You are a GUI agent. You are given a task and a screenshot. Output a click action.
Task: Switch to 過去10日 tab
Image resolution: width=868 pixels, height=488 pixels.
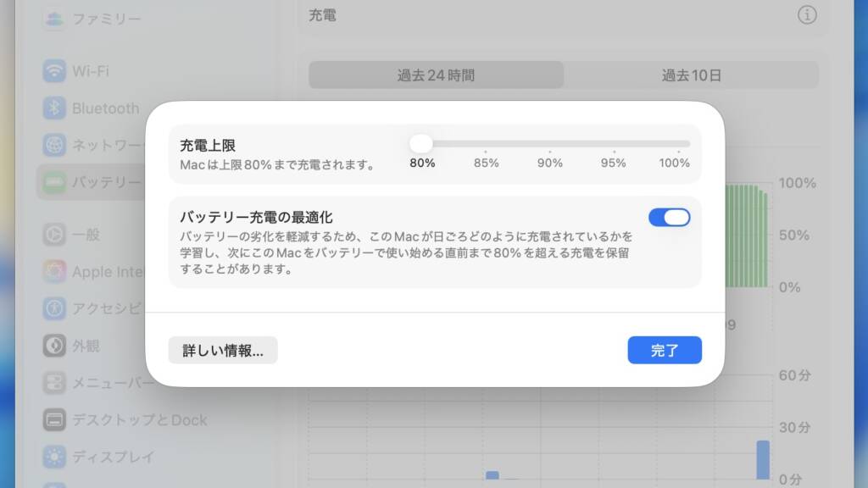pos(692,75)
